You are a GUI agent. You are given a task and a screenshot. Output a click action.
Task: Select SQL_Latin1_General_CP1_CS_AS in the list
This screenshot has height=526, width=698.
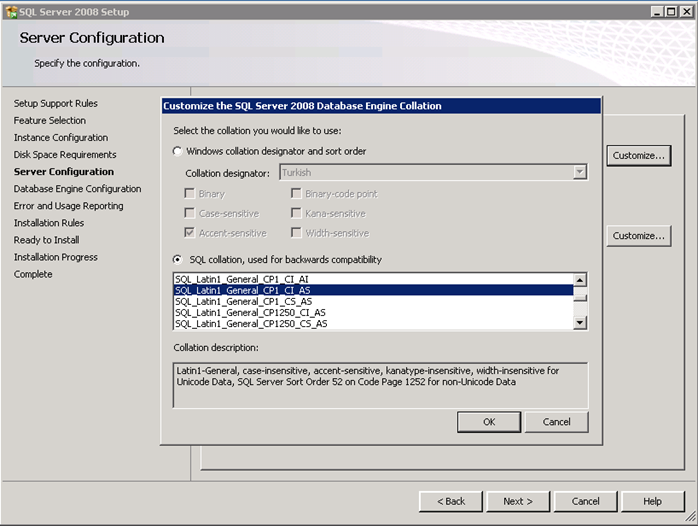[373, 301]
